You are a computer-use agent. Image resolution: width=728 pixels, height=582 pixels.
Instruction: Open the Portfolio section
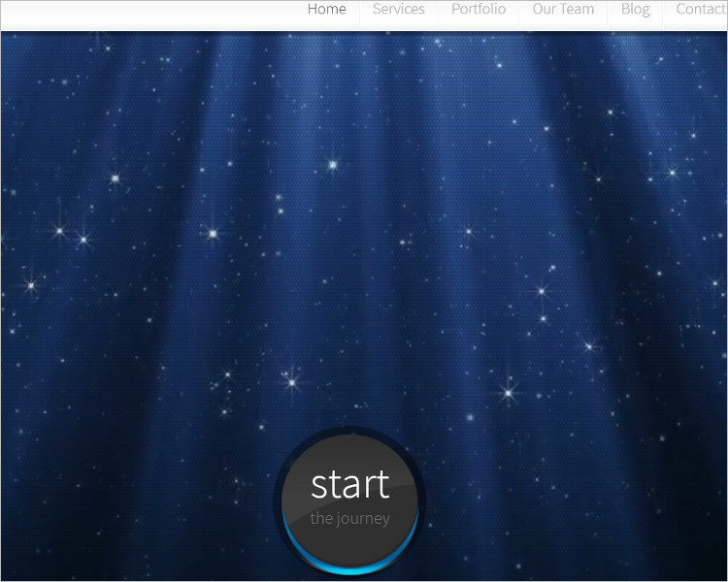click(x=479, y=10)
